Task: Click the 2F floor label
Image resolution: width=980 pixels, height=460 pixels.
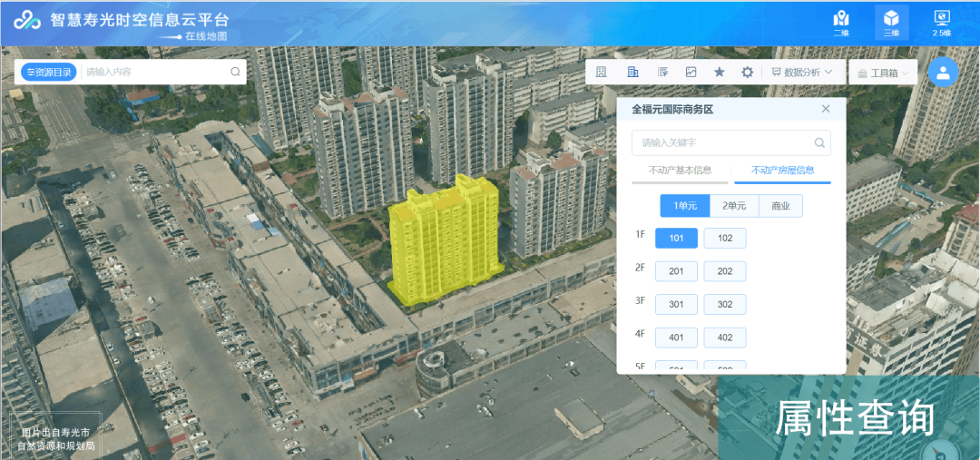Action: click(640, 268)
